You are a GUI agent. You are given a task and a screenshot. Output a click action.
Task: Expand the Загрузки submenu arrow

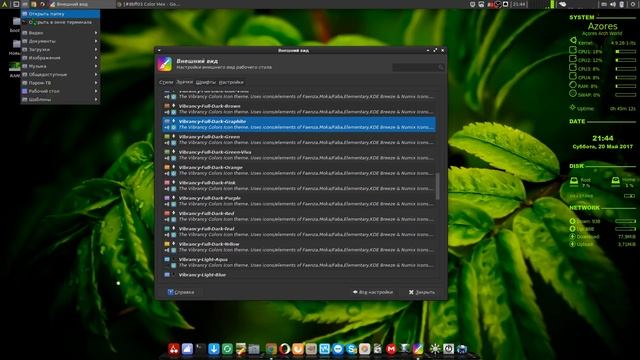[96, 49]
